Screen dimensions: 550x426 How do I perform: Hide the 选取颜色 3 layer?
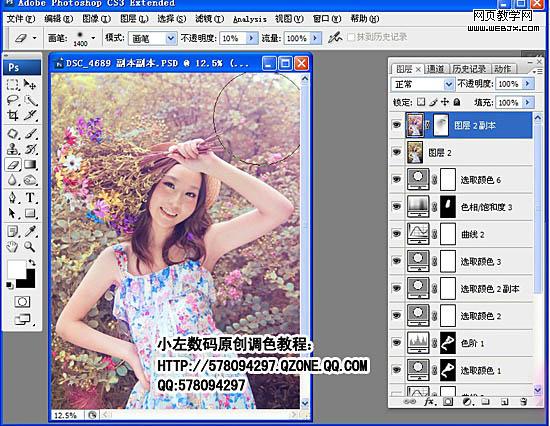[x=397, y=261]
